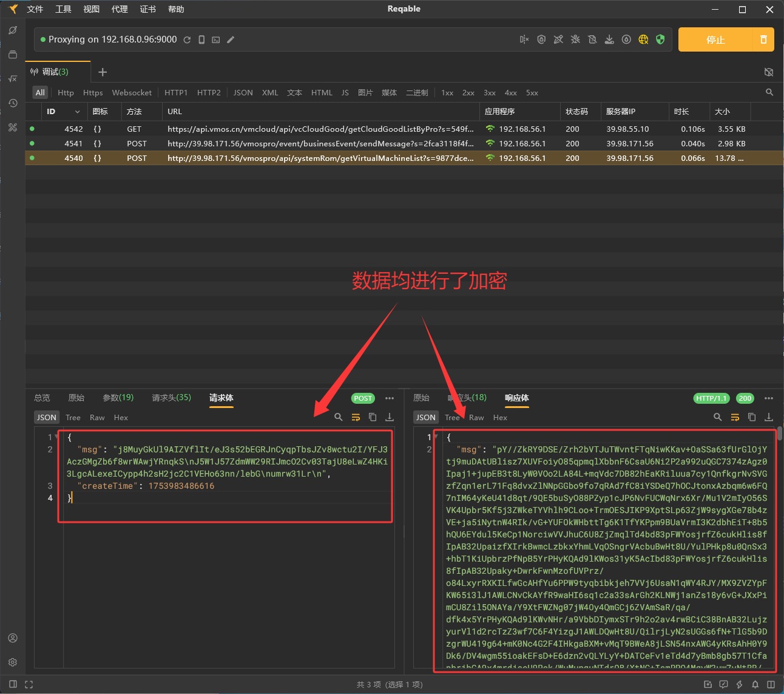
Task: Toggle the JSON content type filter
Action: (x=243, y=92)
